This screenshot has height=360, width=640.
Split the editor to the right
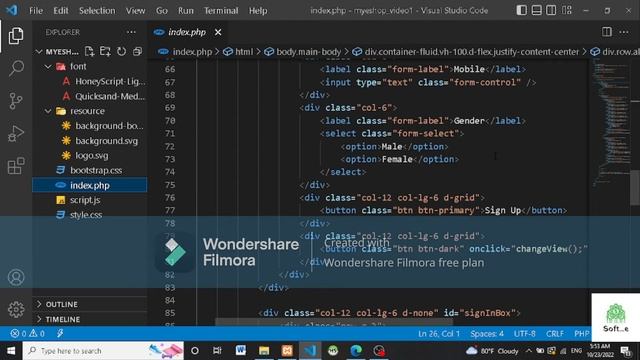607,32
